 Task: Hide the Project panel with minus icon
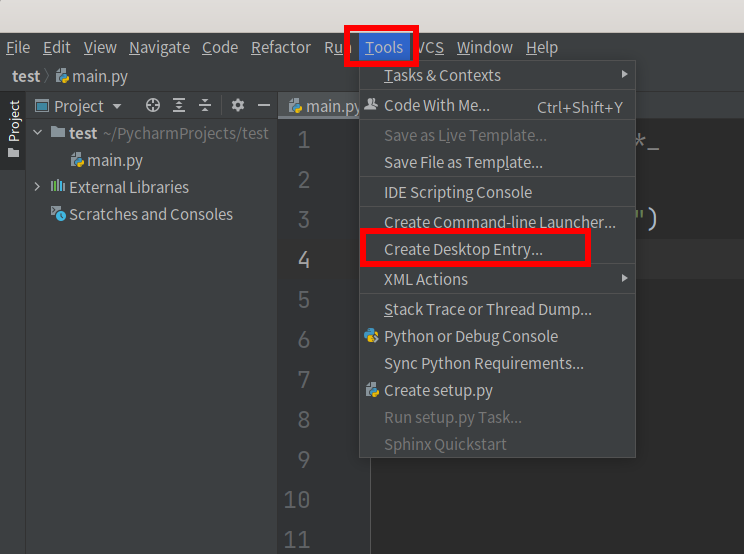(264, 105)
